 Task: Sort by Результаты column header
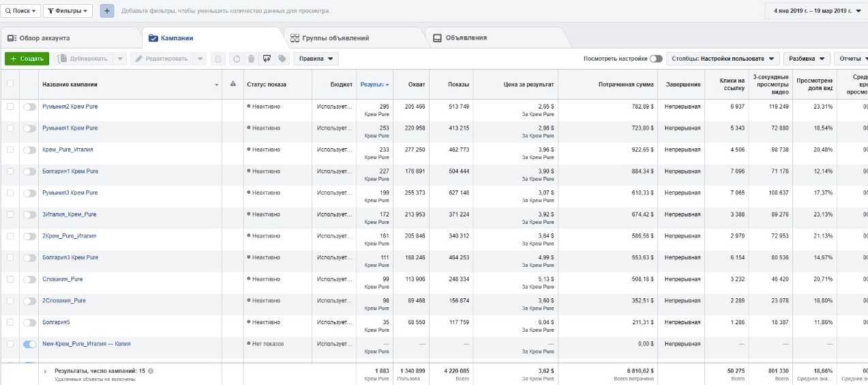(x=374, y=84)
